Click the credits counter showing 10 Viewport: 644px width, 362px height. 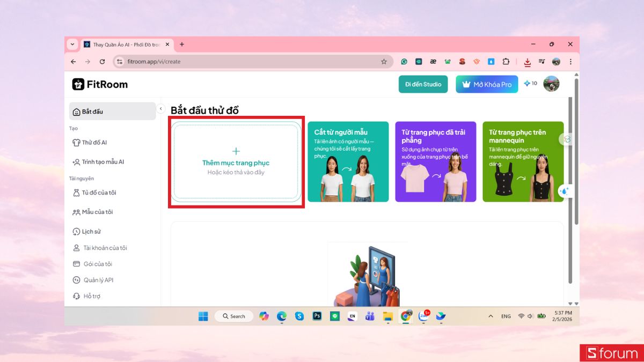click(x=530, y=84)
